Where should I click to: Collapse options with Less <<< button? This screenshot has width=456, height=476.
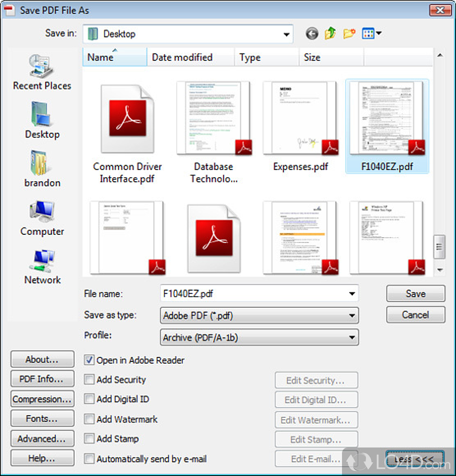415,459
